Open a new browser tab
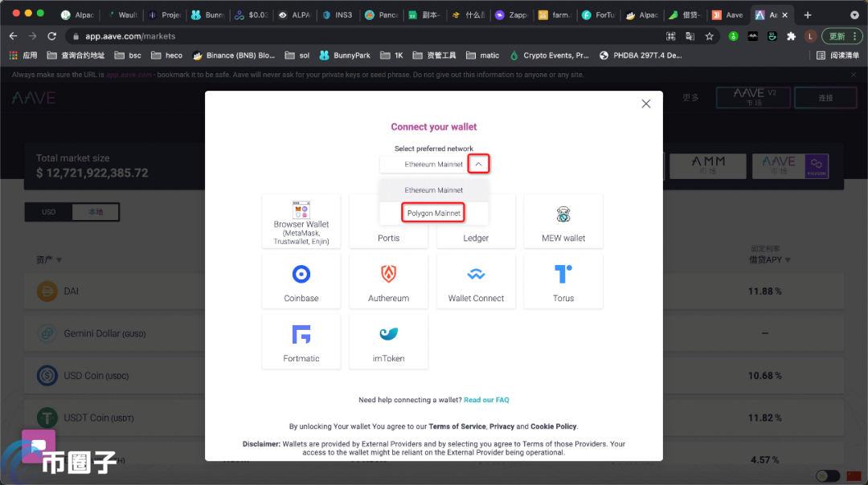 [808, 15]
